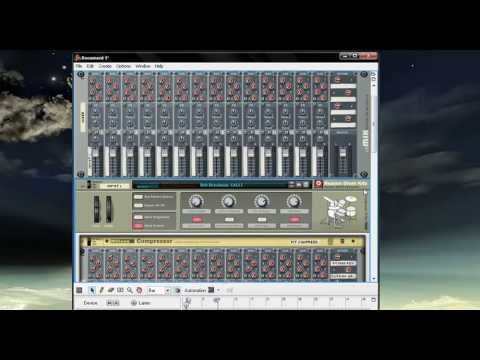Toggle the fourth lit red button under Combinator knobs
This screenshot has height=360, width=480.
[x=294, y=219]
